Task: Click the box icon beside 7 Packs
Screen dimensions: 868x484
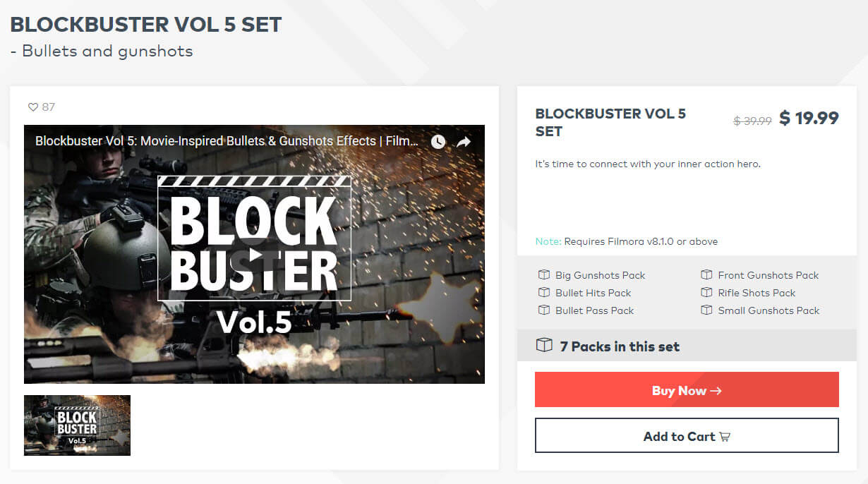Action: (x=544, y=346)
